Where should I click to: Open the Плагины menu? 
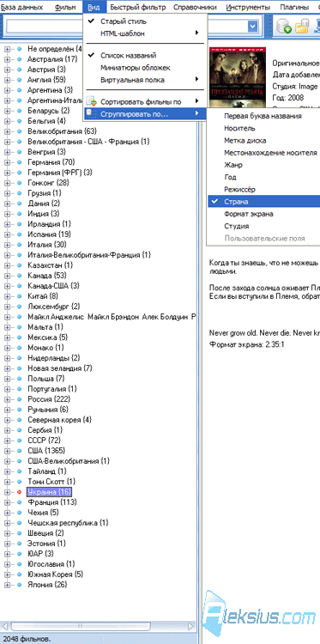294,7
